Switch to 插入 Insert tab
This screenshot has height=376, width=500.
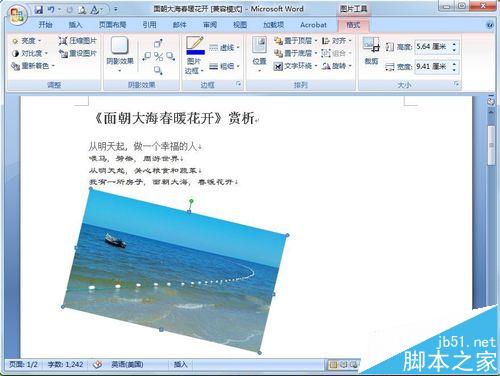pos(75,25)
